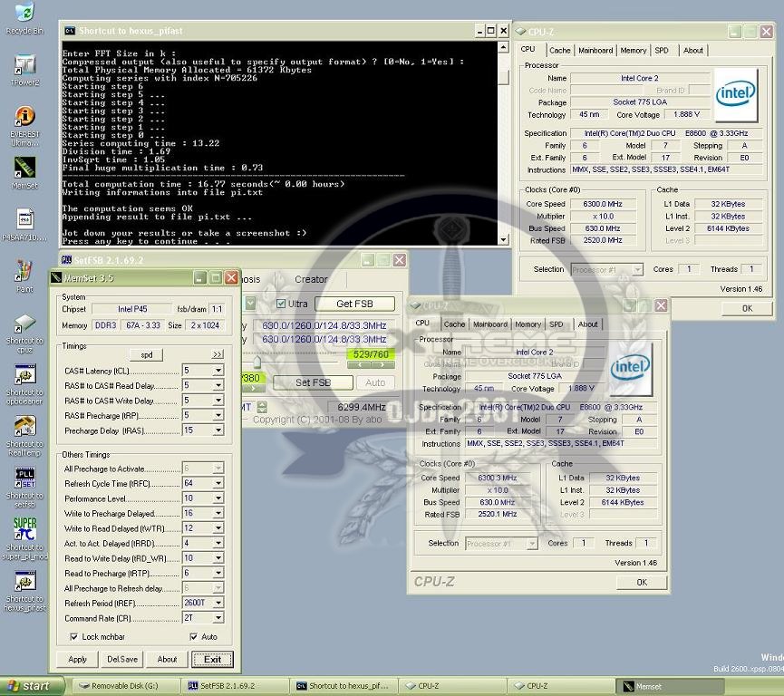
Task: Open the TPower2 desktop icon
Action: click(24, 64)
